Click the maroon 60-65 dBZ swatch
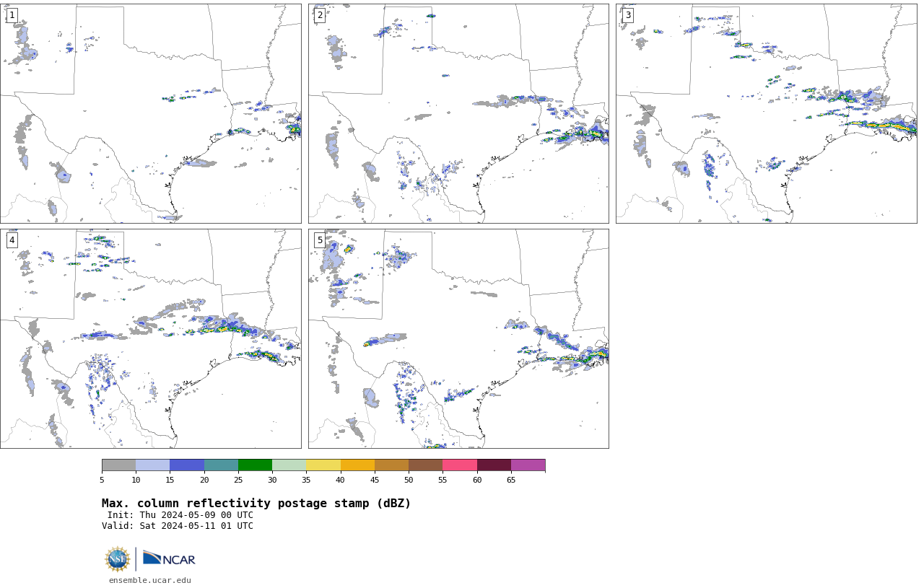This screenshot has width=924, height=588. coord(494,465)
